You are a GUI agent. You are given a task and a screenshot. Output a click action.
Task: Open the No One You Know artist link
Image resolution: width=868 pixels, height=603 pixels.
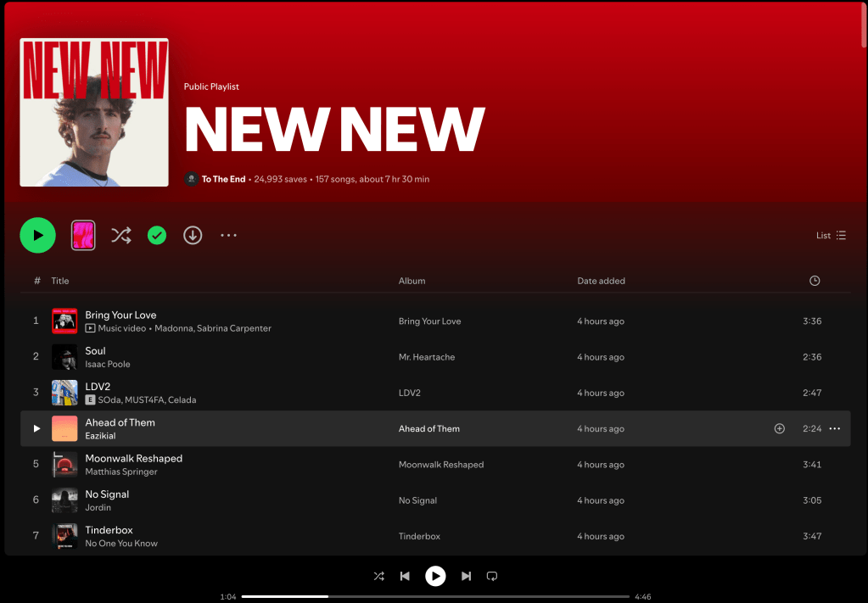(121, 544)
